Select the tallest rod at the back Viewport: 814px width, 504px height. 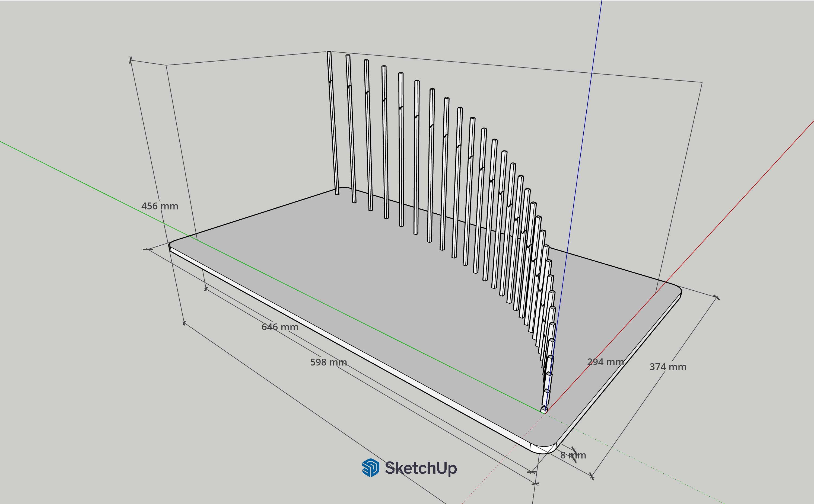(333, 123)
